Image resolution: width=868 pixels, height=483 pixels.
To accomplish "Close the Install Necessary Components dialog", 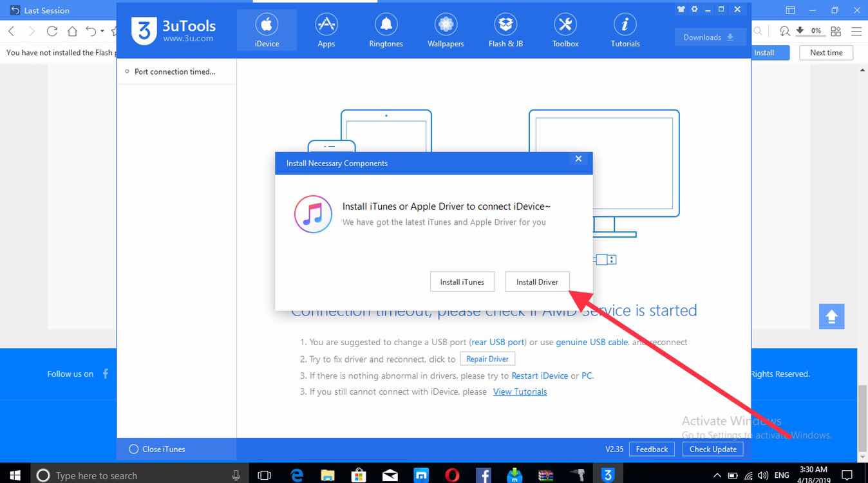I will point(578,158).
